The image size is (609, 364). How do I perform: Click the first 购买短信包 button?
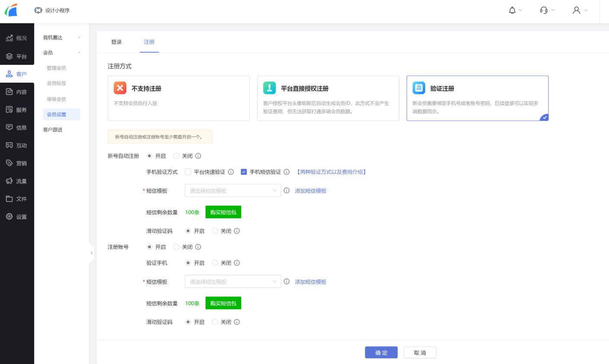click(223, 212)
